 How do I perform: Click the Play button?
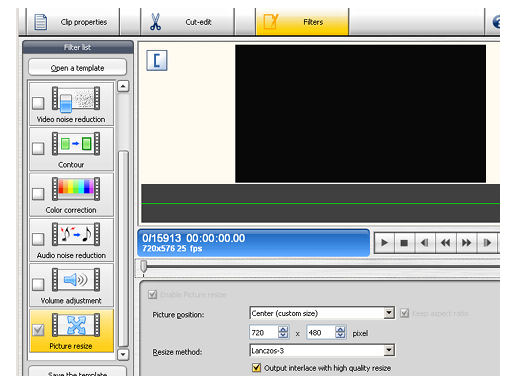coord(384,243)
